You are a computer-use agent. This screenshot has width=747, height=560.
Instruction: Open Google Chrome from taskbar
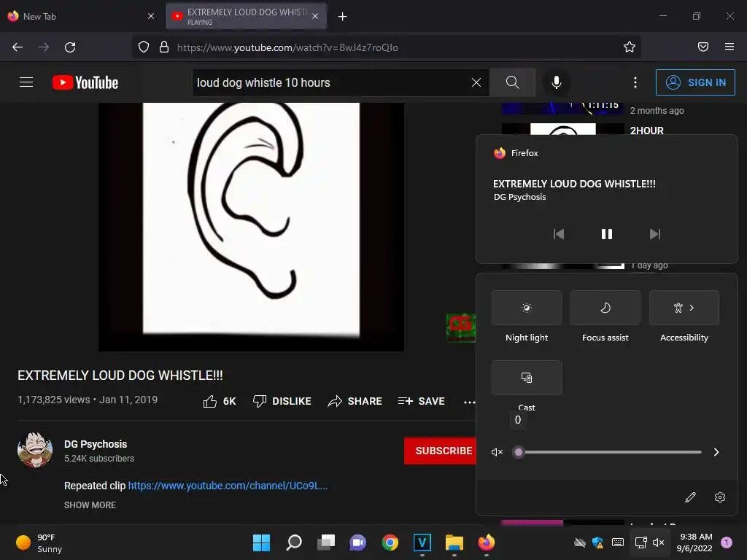click(390, 542)
